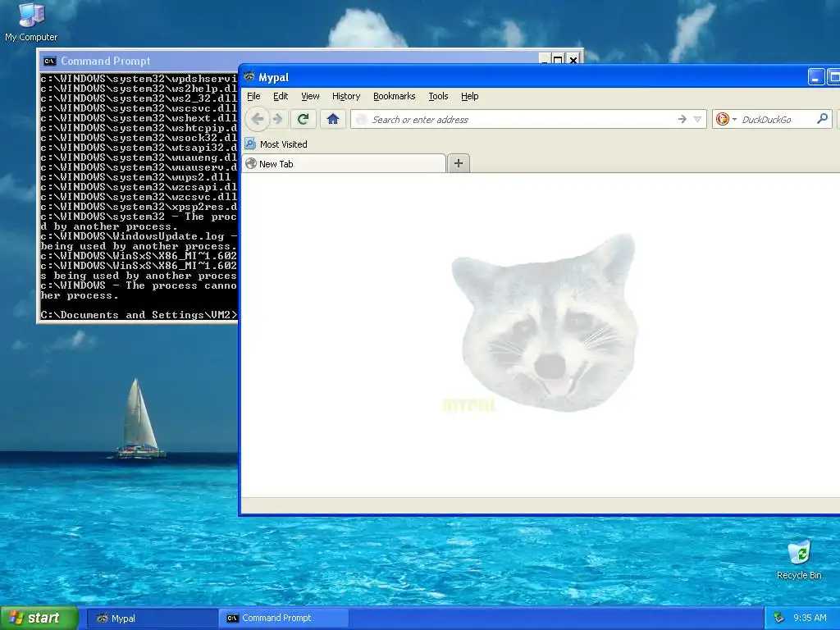Open the Edit menu in Mypal
This screenshot has width=840, height=630.
tap(281, 97)
